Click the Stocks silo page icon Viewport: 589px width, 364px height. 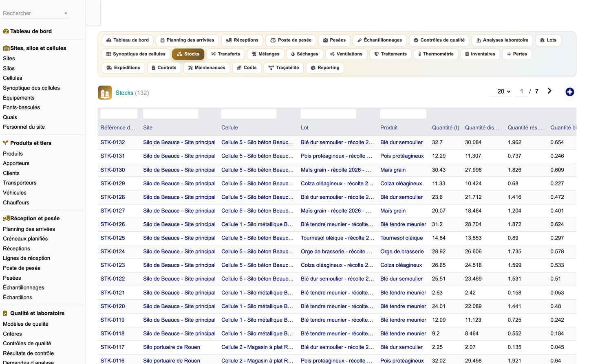(x=105, y=93)
